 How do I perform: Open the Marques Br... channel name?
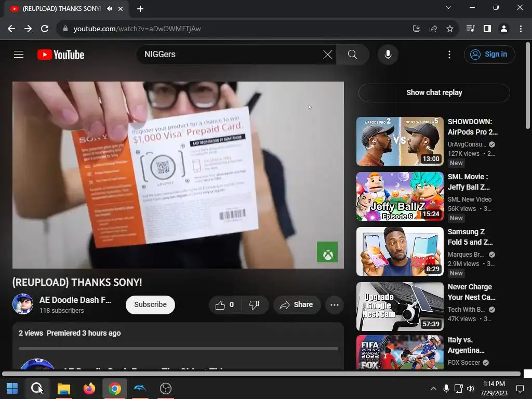point(465,255)
